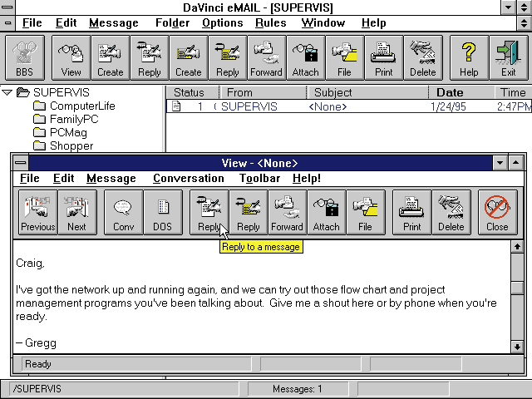Click Attach in the View window toolbar

[x=327, y=213]
